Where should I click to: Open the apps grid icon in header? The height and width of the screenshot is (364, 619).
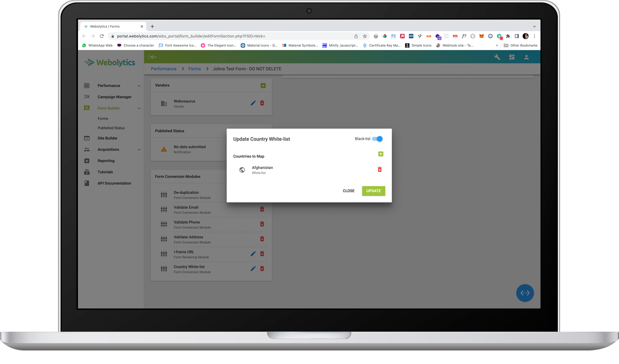click(x=512, y=57)
